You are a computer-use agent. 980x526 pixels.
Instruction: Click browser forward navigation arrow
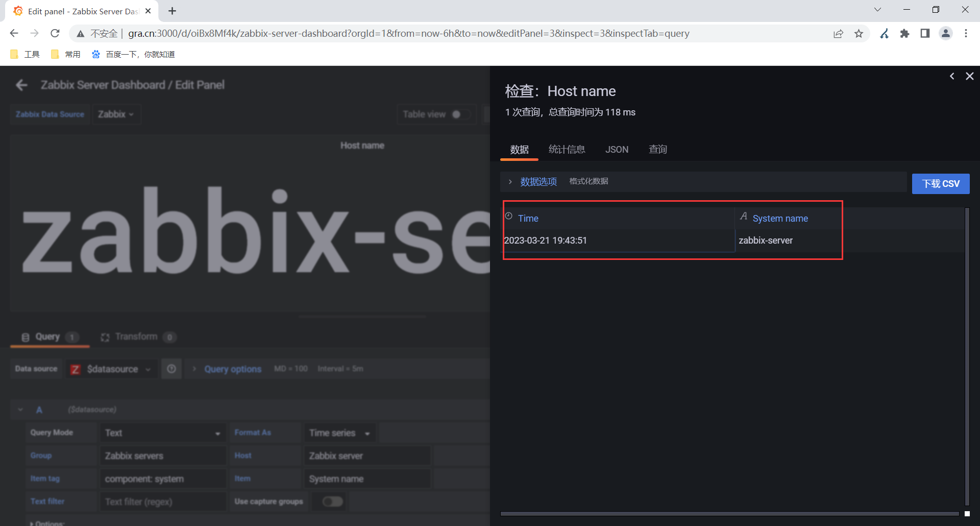coord(34,33)
